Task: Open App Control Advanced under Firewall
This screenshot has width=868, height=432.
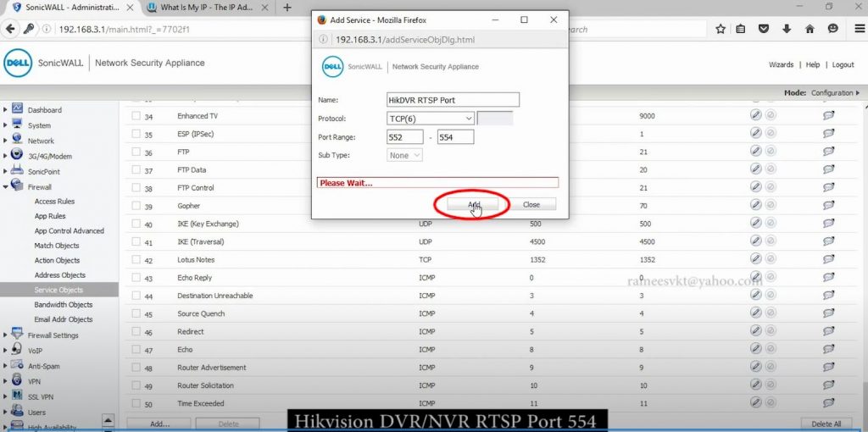Action: tap(70, 230)
